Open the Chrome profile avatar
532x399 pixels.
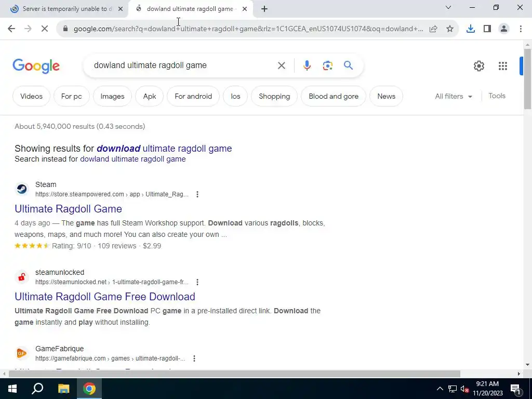(x=504, y=29)
